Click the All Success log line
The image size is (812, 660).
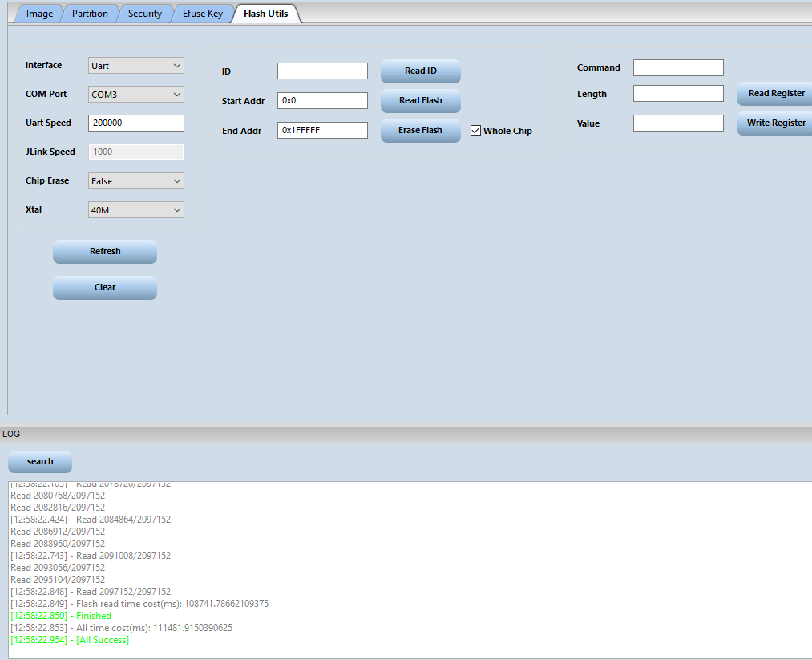70,640
